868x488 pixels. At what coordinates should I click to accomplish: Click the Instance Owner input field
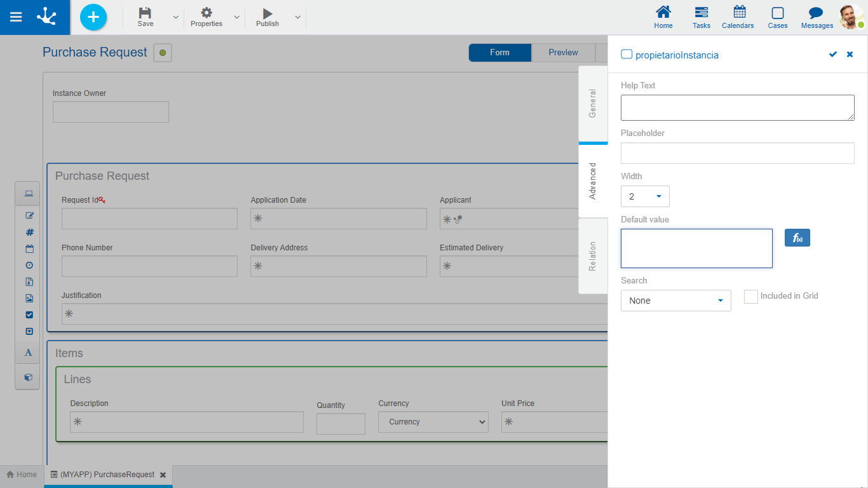point(111,112)
